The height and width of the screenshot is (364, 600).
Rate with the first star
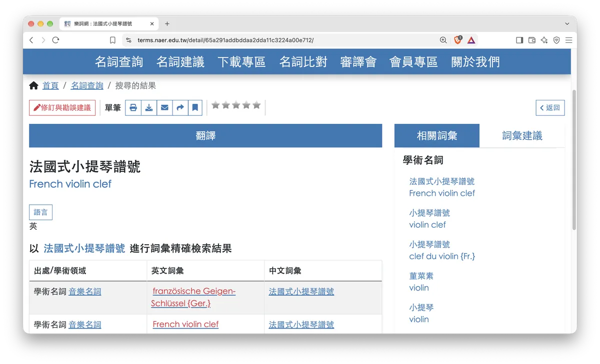point(215,105)
